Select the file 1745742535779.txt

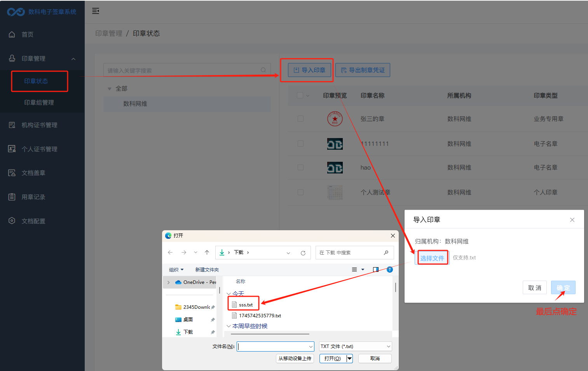[x=256, y=315]
